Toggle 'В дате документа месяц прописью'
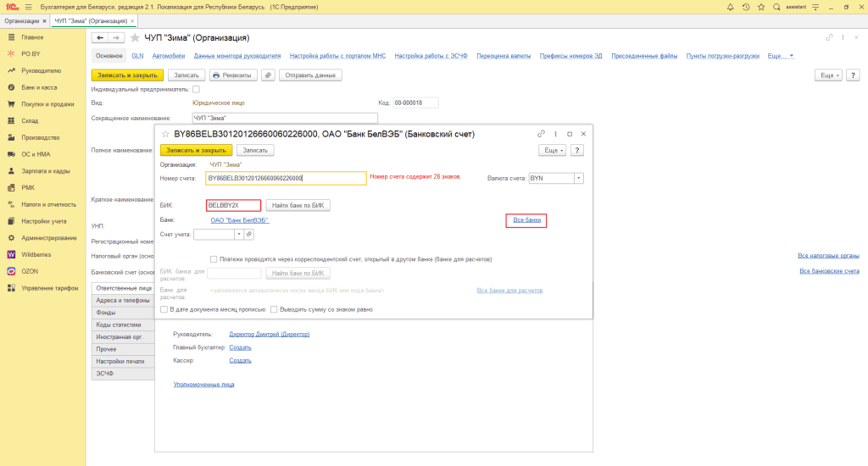This screenshot has height=466, width=868. (164, 309)
